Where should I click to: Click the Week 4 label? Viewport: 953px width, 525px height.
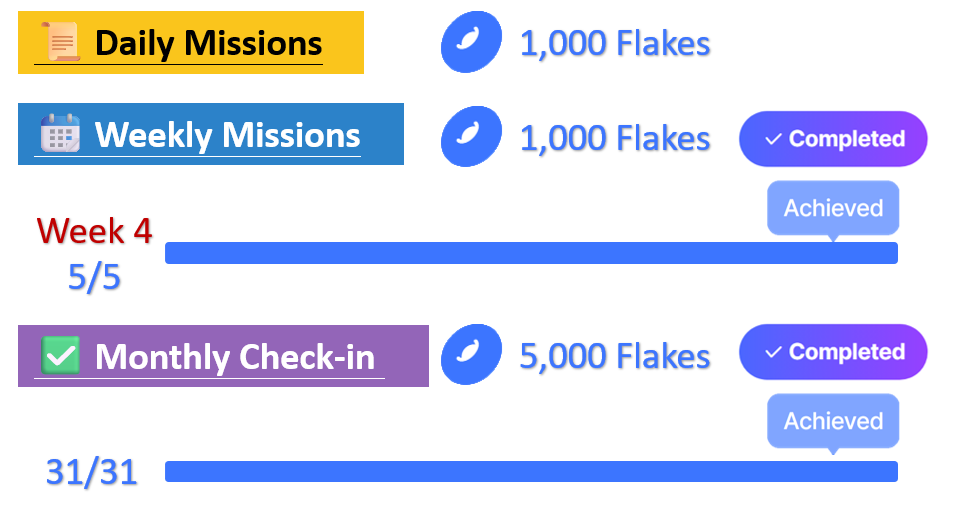pos(94,231)
